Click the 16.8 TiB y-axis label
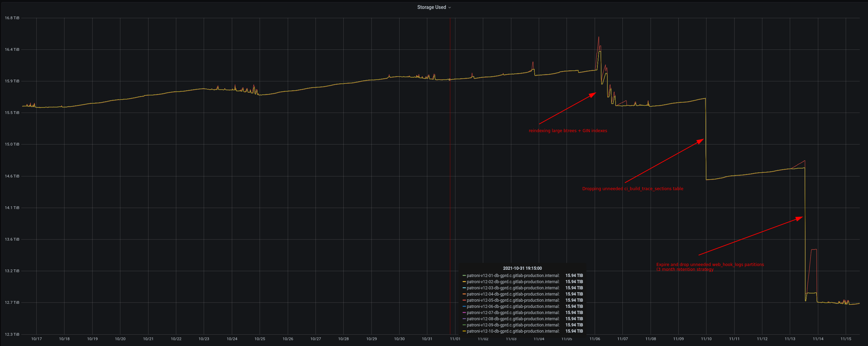 [x=12, y=18]
